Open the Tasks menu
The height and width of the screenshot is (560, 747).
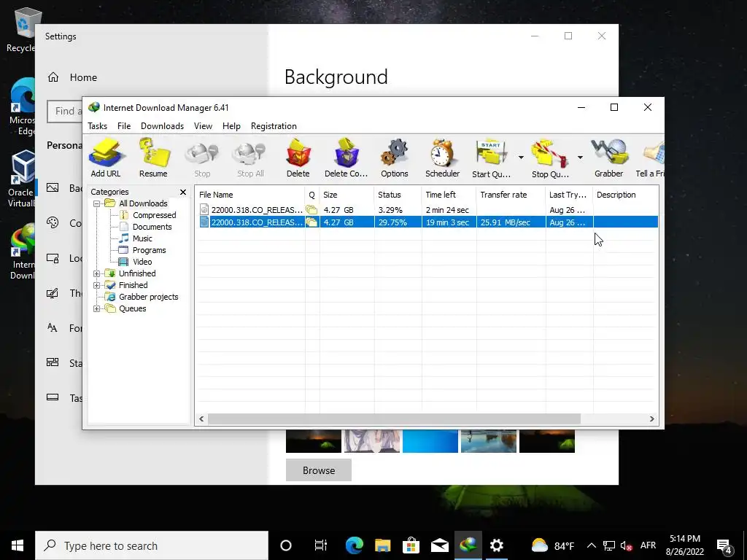coord(97,126)
